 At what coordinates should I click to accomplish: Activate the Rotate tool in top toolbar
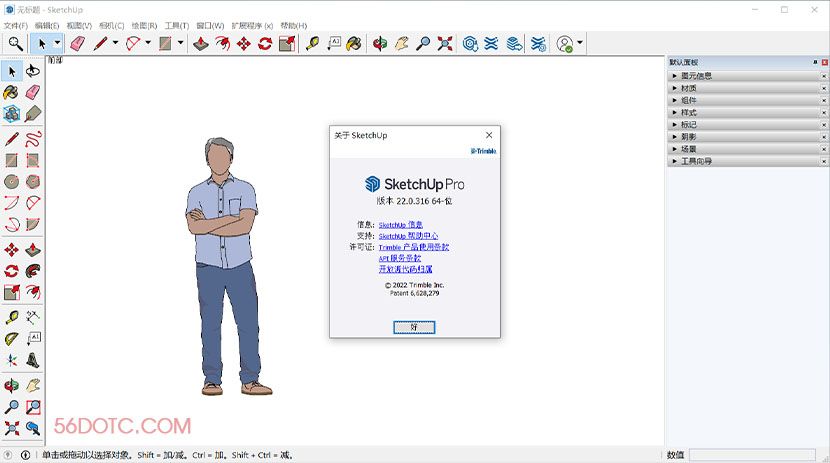(265, 43)
